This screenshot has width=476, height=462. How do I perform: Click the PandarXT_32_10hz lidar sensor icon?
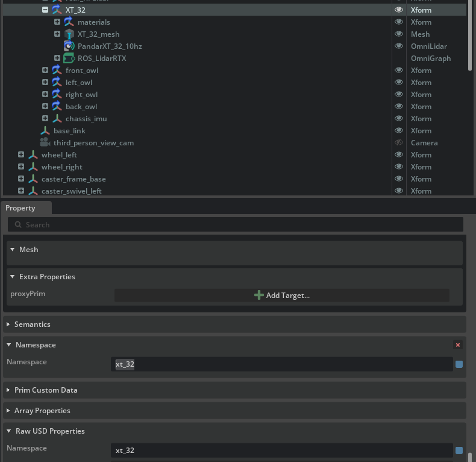tap(69, 46)
